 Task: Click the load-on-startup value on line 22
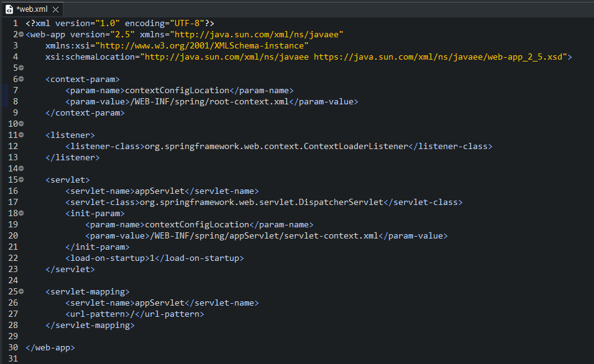click(x=152, y=258)
